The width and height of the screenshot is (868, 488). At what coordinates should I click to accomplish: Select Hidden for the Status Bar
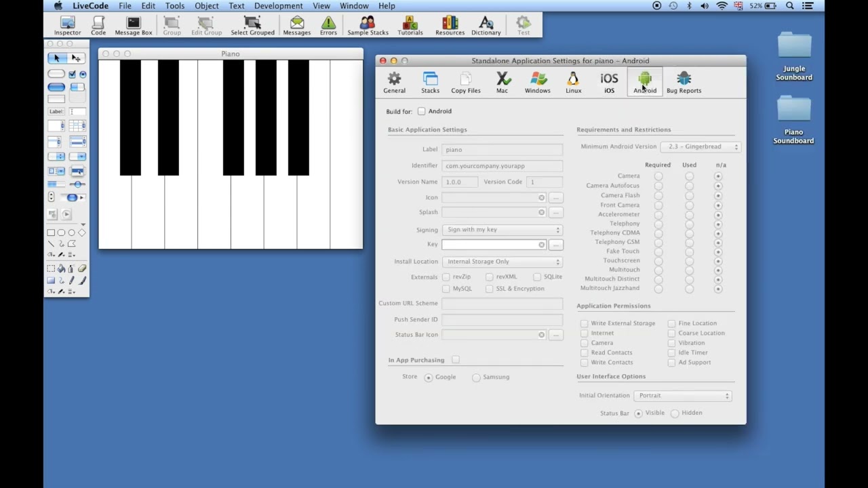[675, 413]
